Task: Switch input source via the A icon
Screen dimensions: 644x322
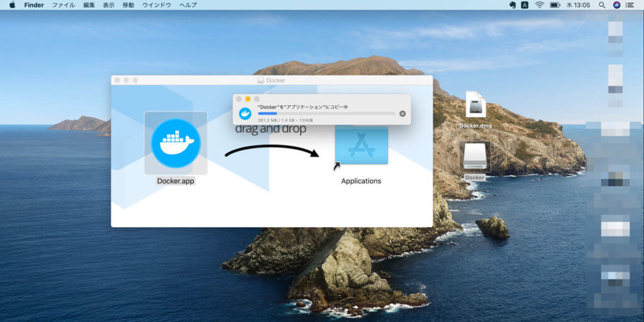Action: 525,5
